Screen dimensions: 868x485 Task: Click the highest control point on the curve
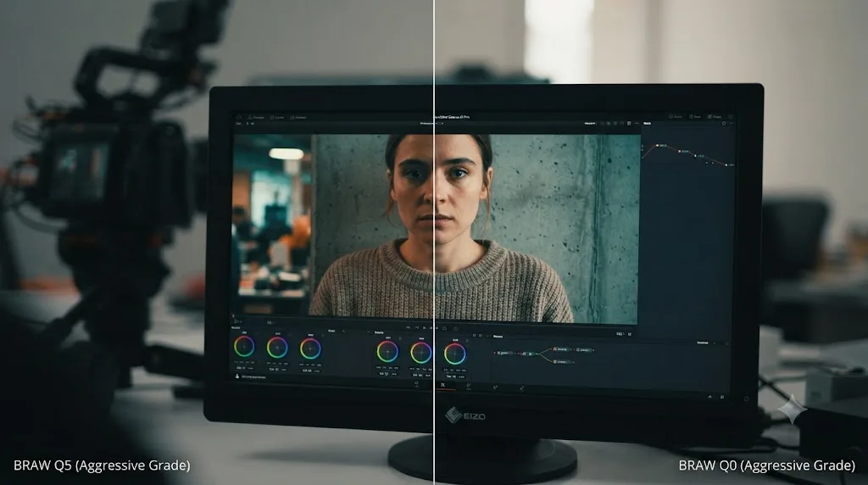point(658,146)
